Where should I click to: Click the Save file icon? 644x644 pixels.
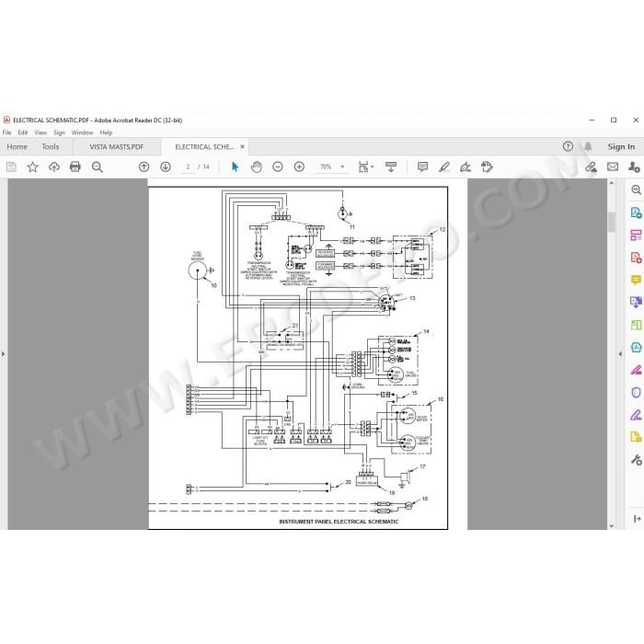[11, 167]
